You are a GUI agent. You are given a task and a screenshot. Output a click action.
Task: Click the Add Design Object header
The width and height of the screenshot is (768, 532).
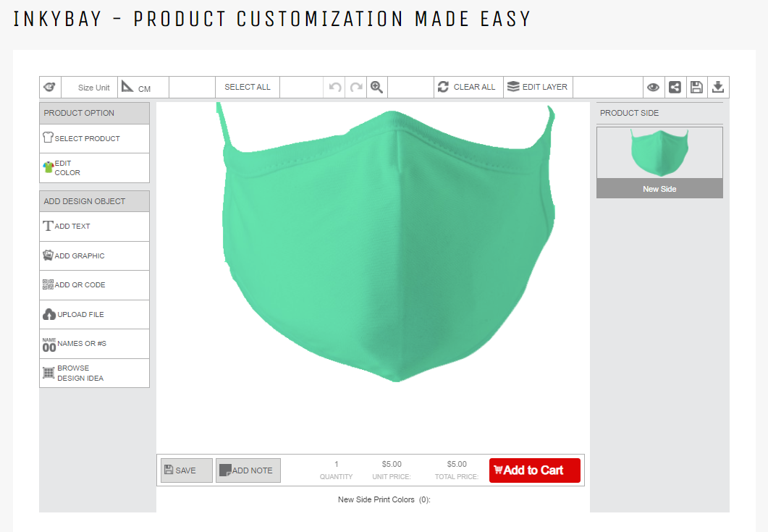95,201
